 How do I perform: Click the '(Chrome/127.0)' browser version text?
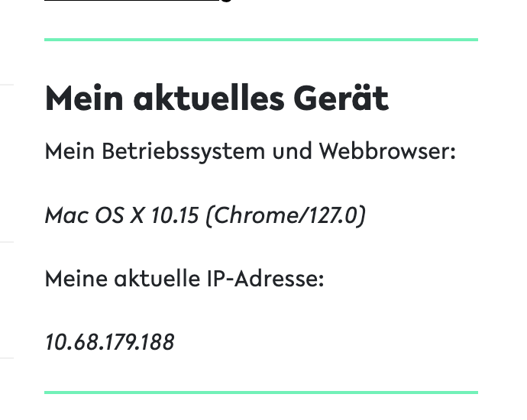tap(286, 215)
